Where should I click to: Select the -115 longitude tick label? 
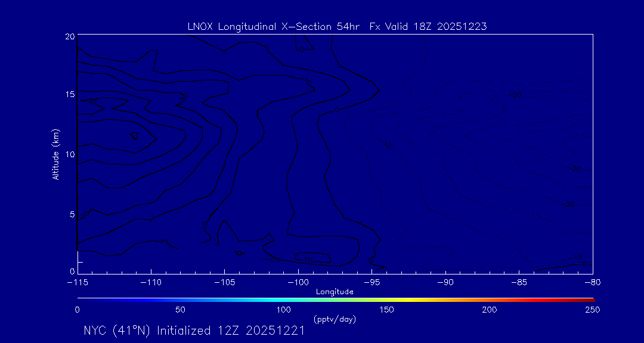pos(77,282)
